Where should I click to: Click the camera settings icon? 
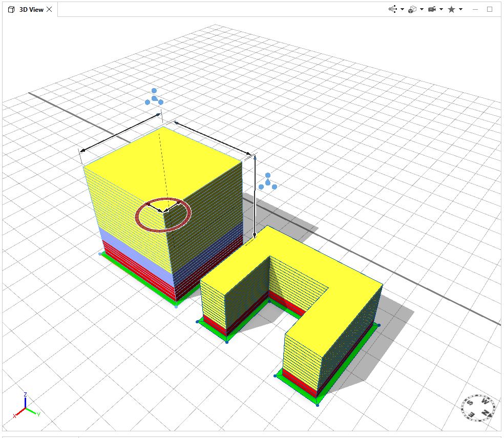point(432,9)
